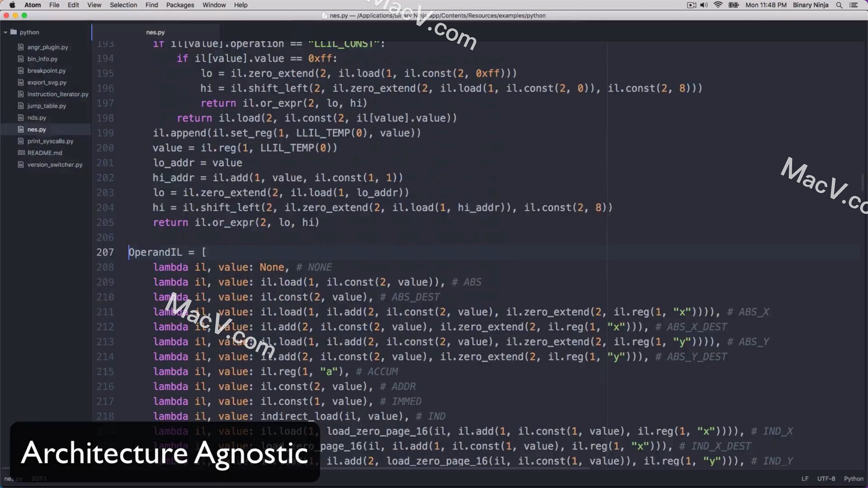Click the screen mirroring icon in menu bar
The height and width of the screenshot is (488, 868).
pyautogui.click(x=692, y=5)
